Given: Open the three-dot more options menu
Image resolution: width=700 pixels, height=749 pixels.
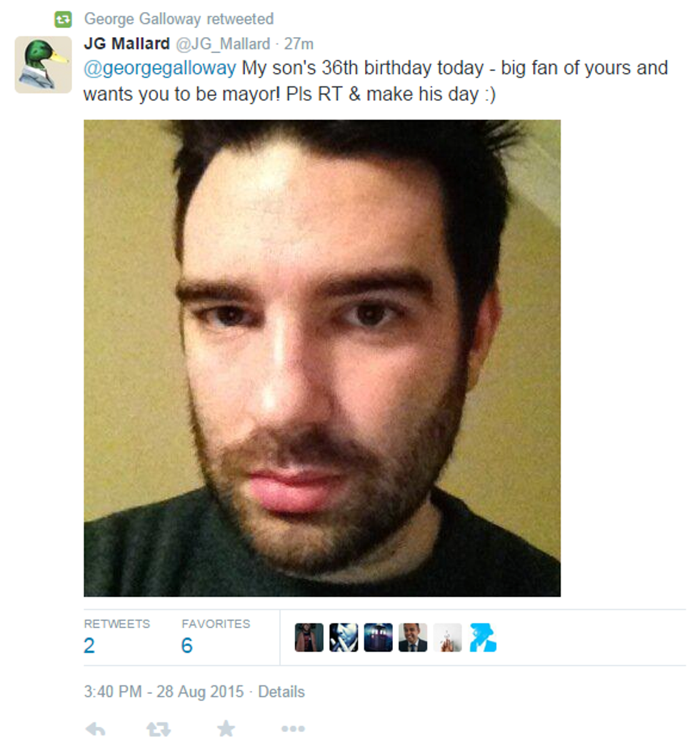Looking at the screenshot, I should point(293,728).
